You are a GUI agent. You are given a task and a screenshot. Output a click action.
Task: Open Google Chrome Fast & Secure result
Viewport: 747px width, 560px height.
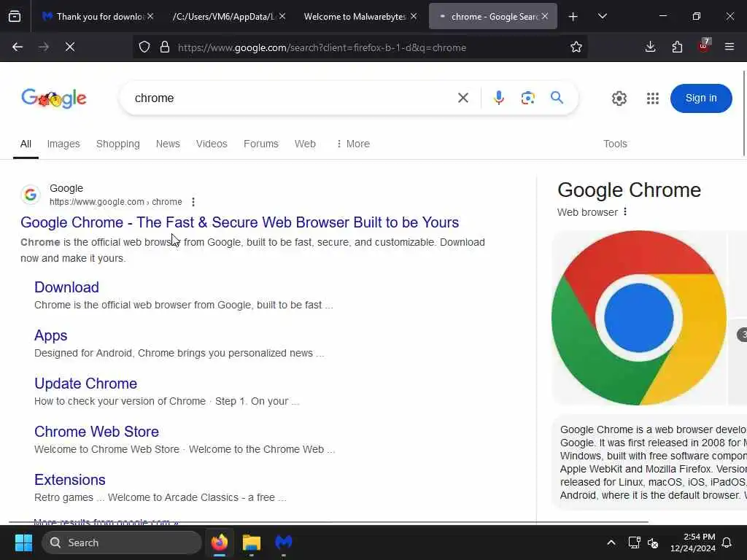[x=239, y=222]
